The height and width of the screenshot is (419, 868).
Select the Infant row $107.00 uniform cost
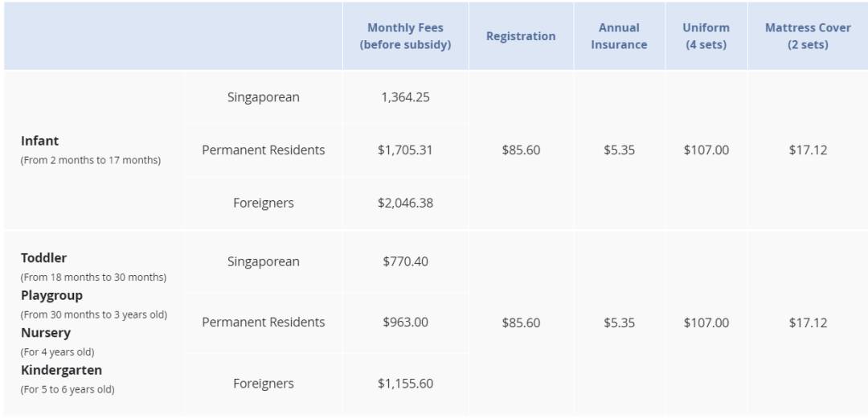pos(706,150)
